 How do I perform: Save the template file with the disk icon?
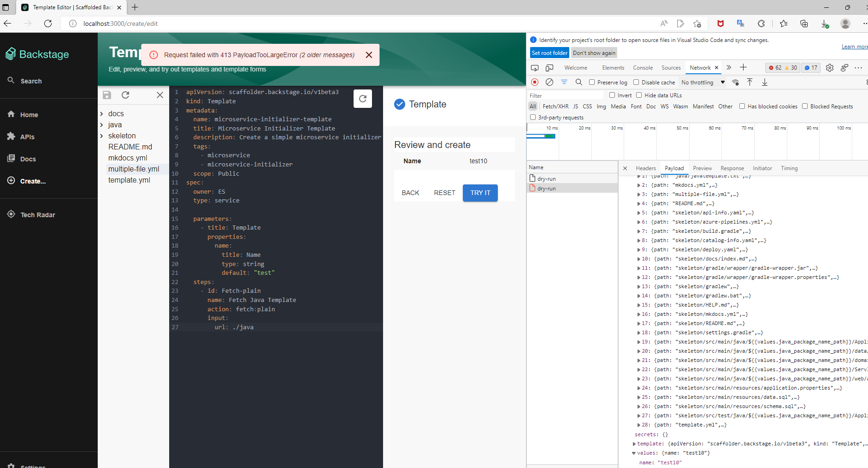click(106, 95)
